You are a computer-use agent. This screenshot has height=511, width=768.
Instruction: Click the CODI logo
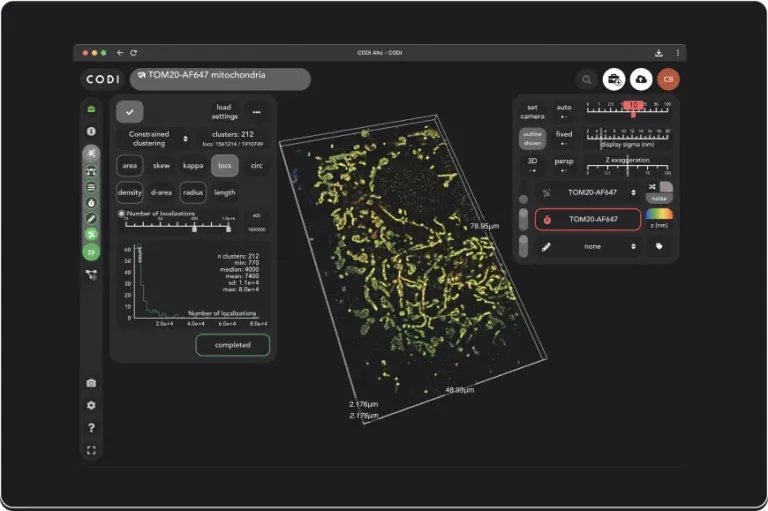pyautogui.click(x=102, y=79)
